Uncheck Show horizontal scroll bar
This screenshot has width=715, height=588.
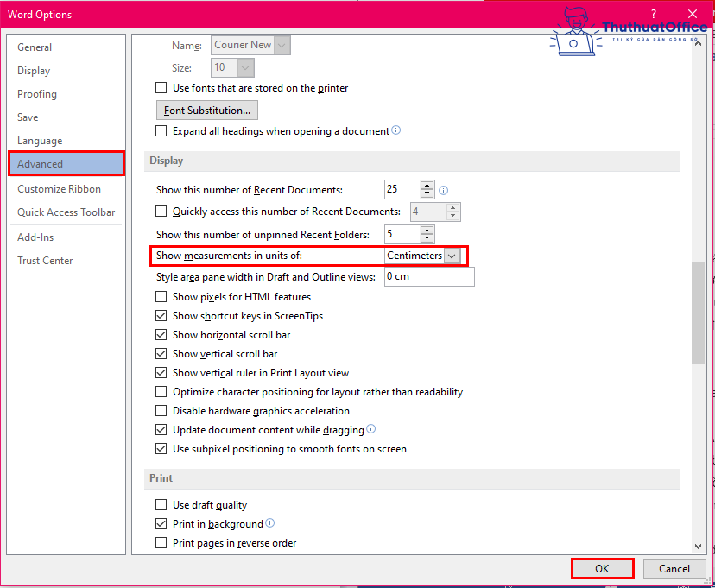click(161, 335)
